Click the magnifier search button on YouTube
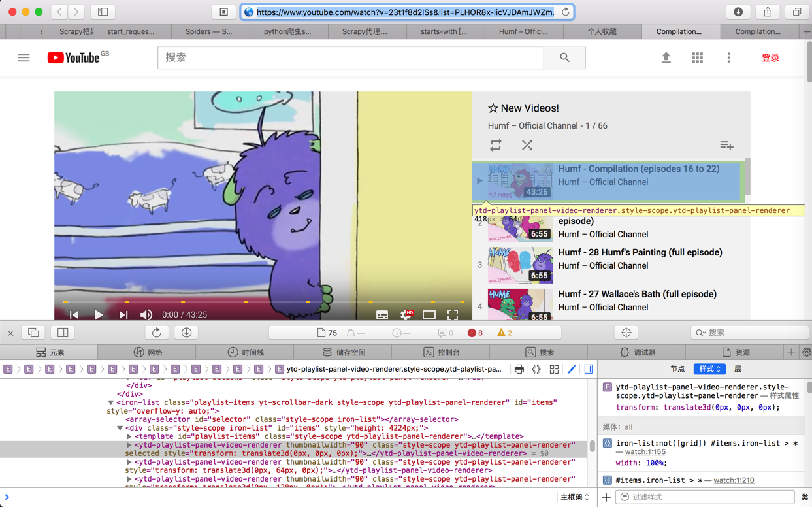 coord(564,58)
